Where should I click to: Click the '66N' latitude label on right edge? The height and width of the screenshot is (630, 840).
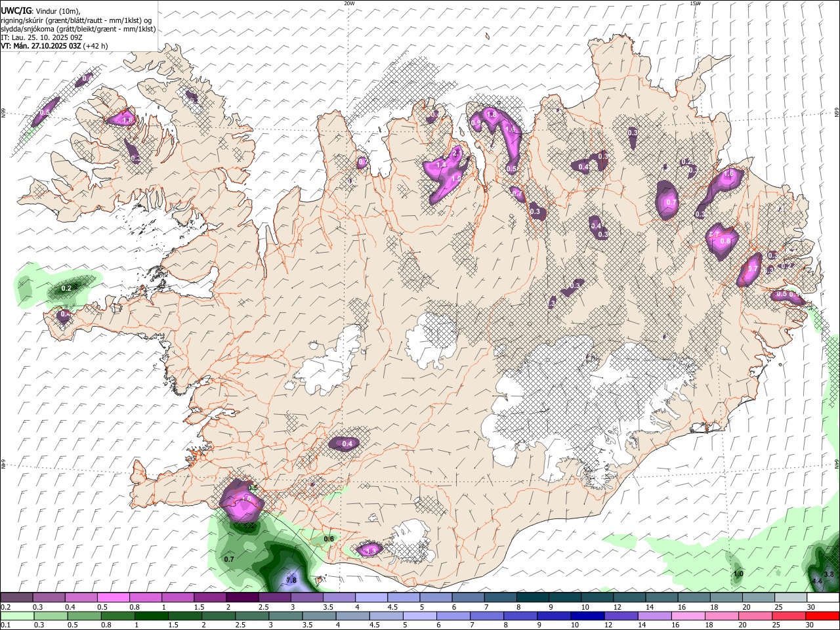click(x=837, y=114)
